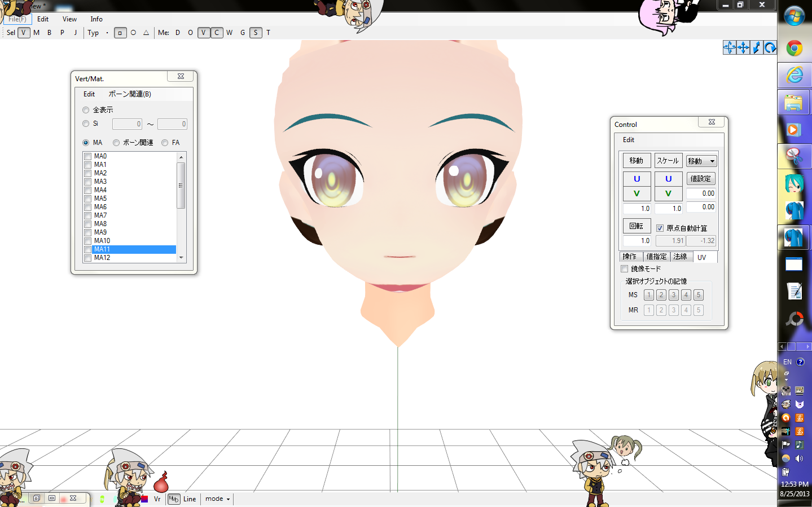The width and height of the screenshot is (812, 507).
Task: Select the triangle selection type
Action: [146, 33]
